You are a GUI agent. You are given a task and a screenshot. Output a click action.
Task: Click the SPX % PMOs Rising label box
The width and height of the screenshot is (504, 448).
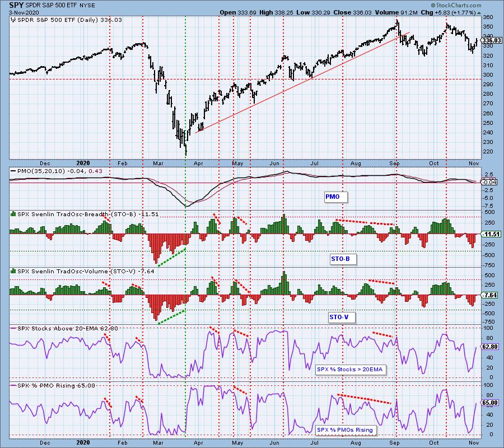click(345, 430)
